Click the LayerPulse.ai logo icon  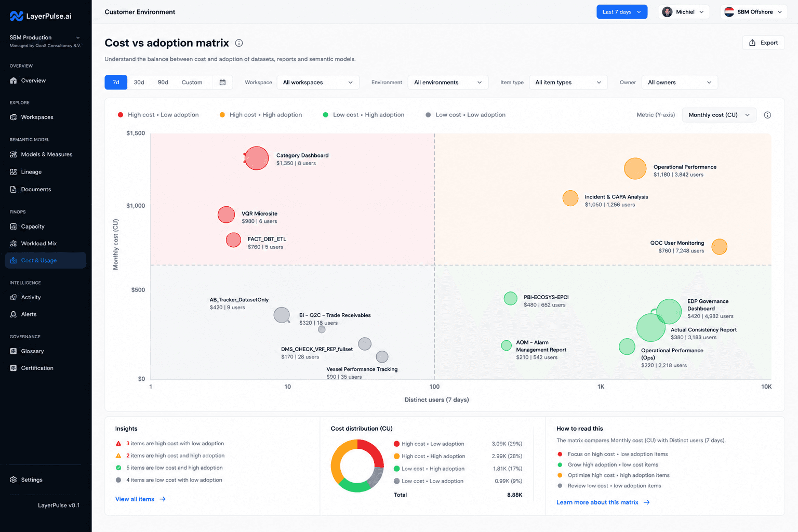coord(16,16)
